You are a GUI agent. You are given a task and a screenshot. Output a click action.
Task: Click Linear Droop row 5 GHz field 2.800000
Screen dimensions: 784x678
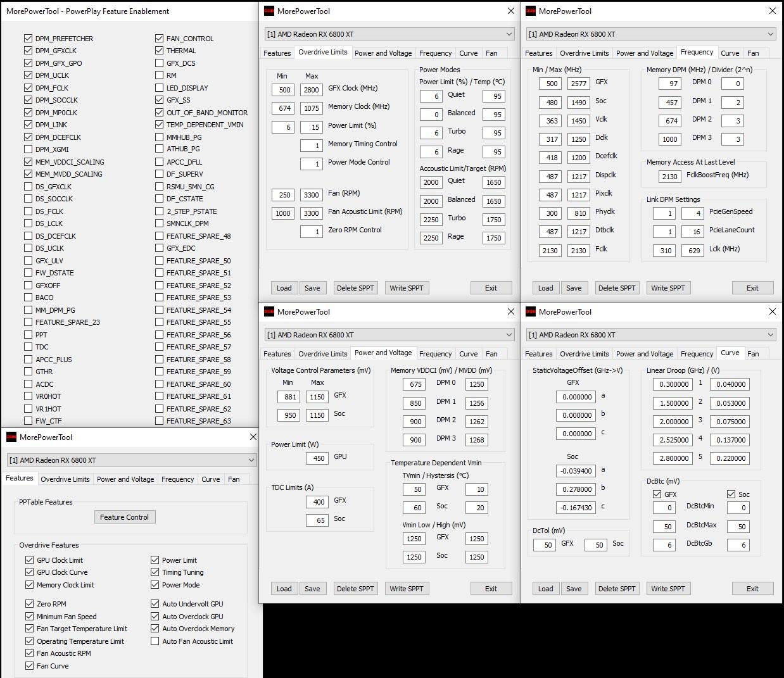point(673,458)
